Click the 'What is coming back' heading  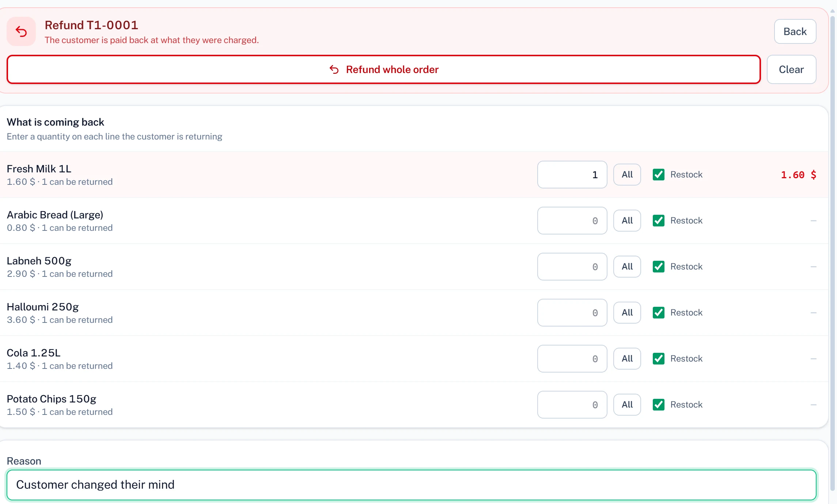click(56, 122)
